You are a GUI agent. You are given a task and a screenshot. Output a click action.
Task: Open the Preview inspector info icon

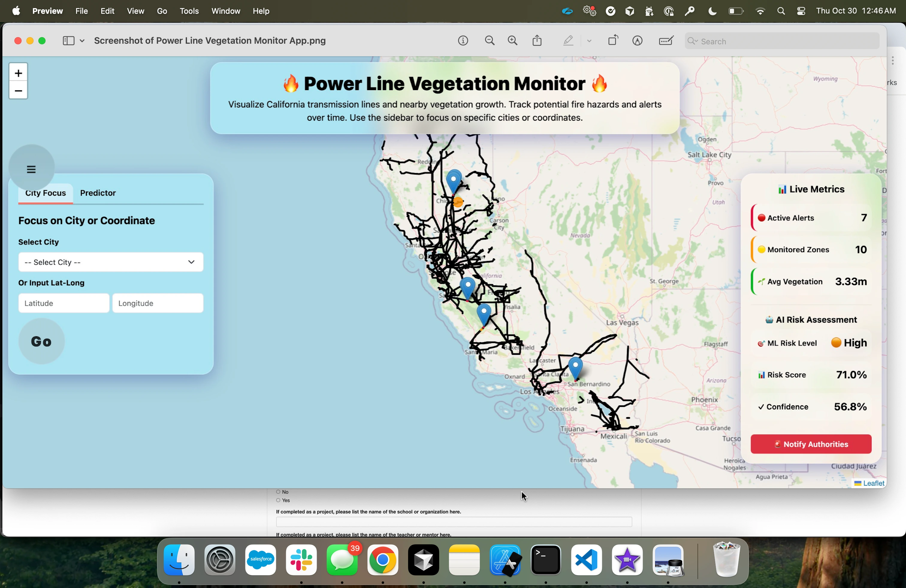pos(463,41)
